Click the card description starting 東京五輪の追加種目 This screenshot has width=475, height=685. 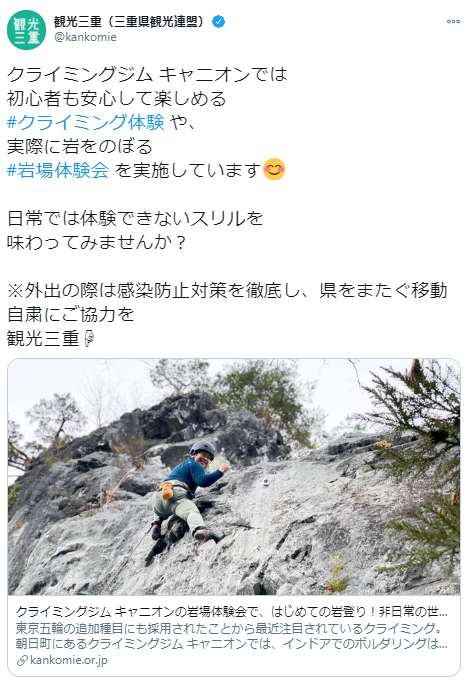coord(229,628)
